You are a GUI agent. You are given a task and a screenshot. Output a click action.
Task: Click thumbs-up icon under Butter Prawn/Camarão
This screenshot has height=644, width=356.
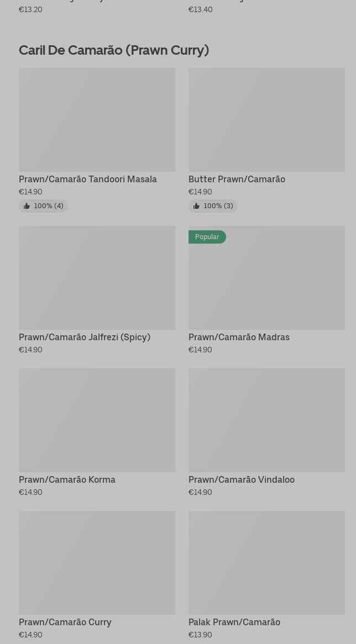(x=196, y=206)
